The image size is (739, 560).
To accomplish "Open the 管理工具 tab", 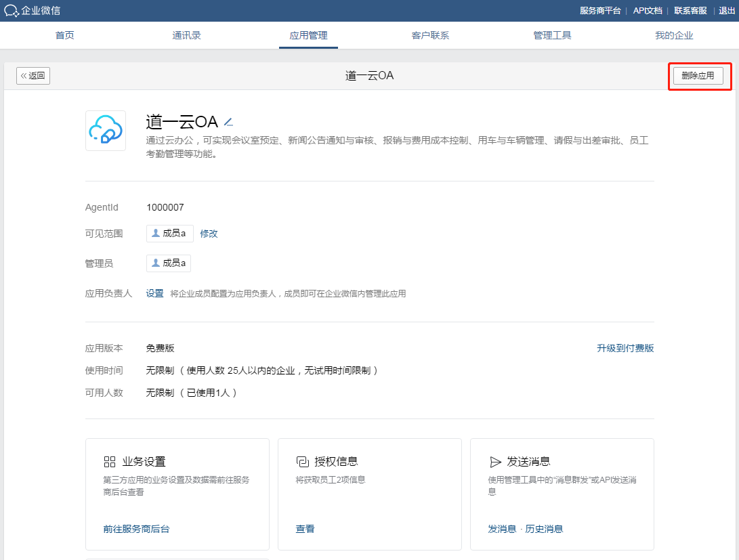I will point(552,35).
